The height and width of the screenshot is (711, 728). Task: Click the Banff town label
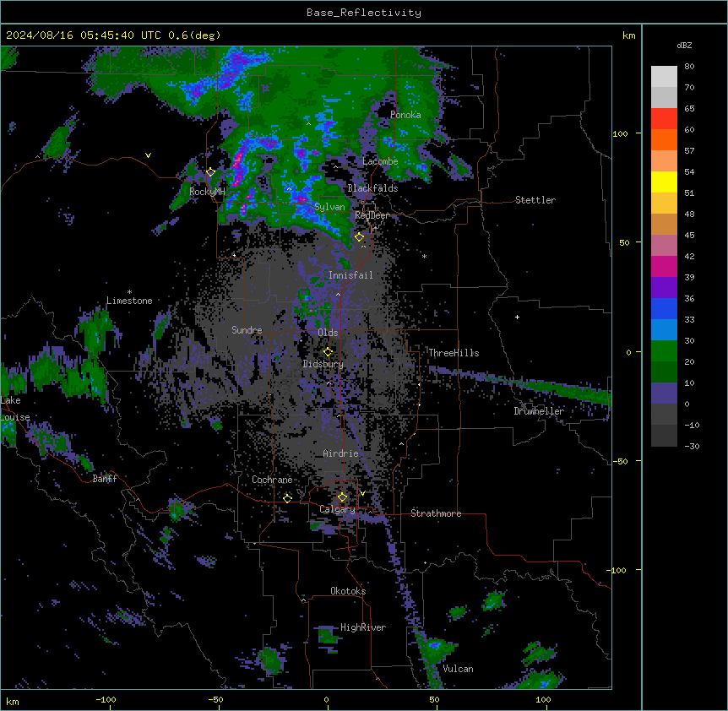click(105, 479)
